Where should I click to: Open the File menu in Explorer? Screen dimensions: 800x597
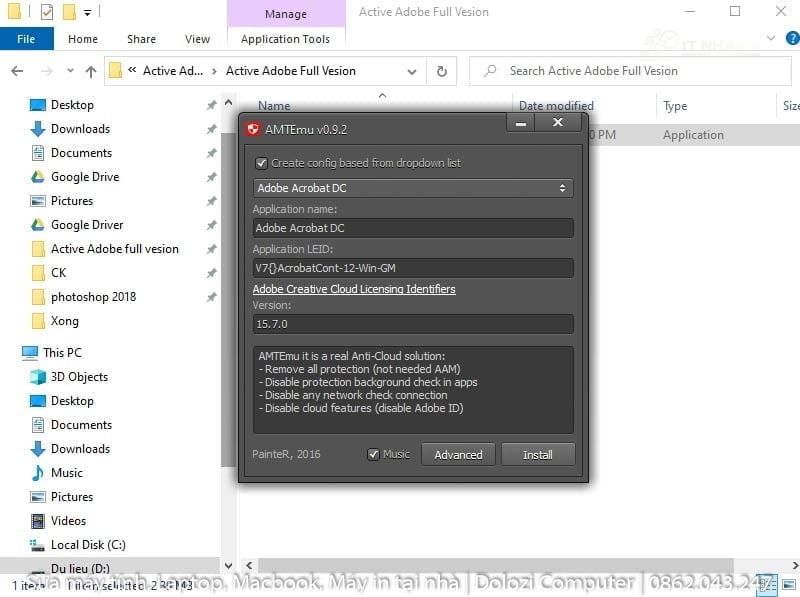26,39
